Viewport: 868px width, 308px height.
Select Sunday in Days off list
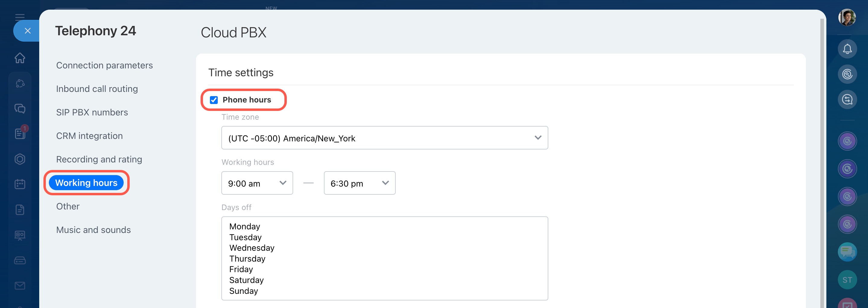[244, 291]
